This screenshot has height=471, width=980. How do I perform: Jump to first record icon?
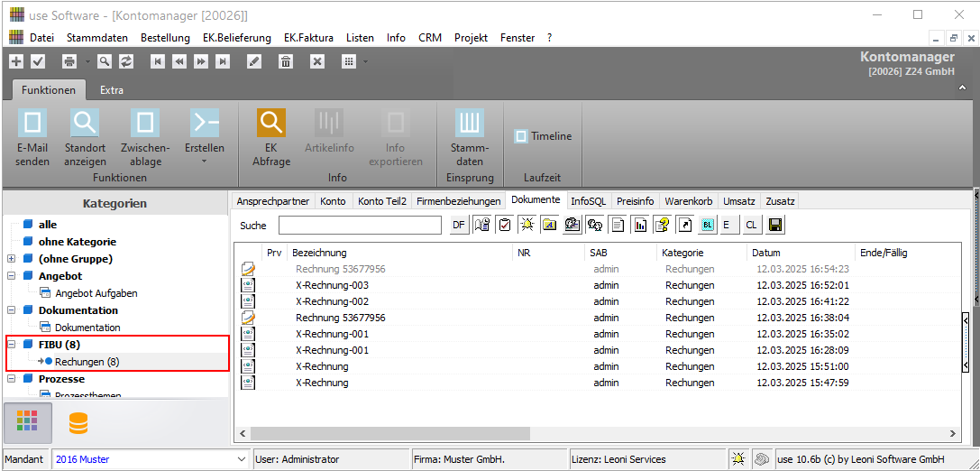tap(158, 61)
